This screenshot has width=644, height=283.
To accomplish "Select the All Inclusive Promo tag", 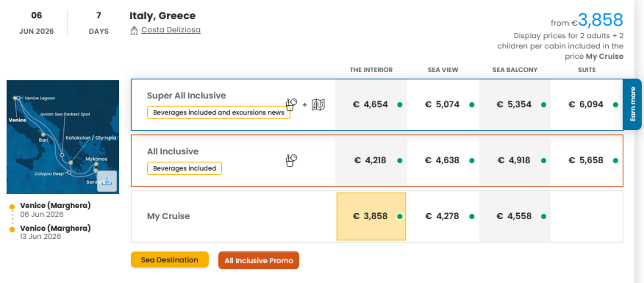I will [x=259, y=261].
